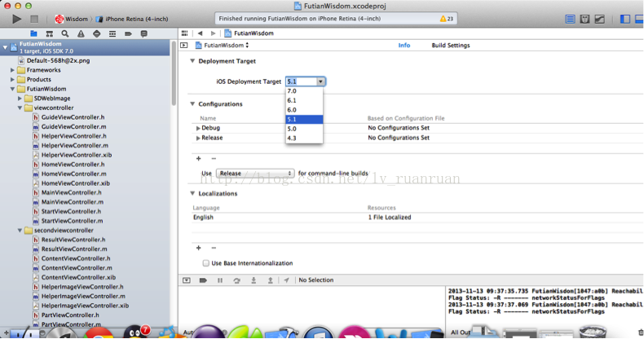Open the breakpoint navigator tab
This screenshot has width=644, height=339.
click(x=128, y=33)
